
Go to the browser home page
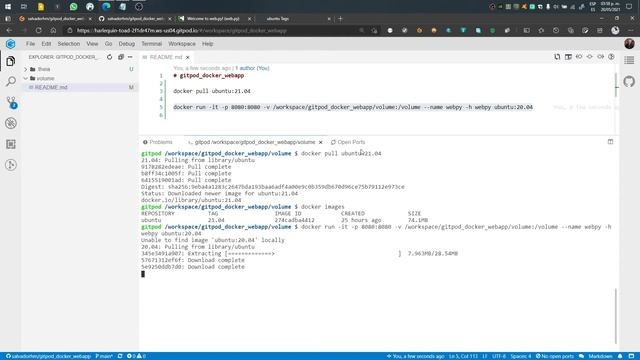[53, 30]
